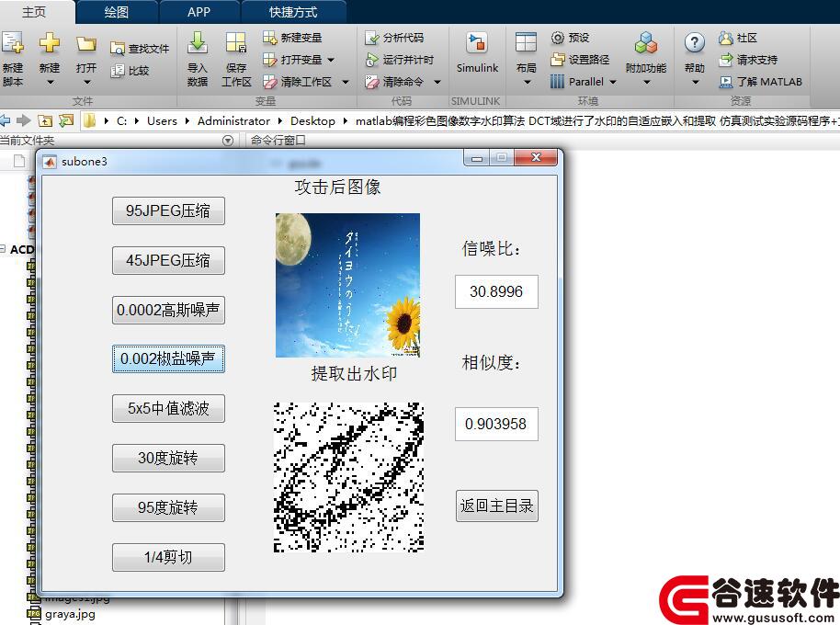Open the Parallel dropdown menu
The width and height of the screenshot is (840, 625).
pos(613,82)
